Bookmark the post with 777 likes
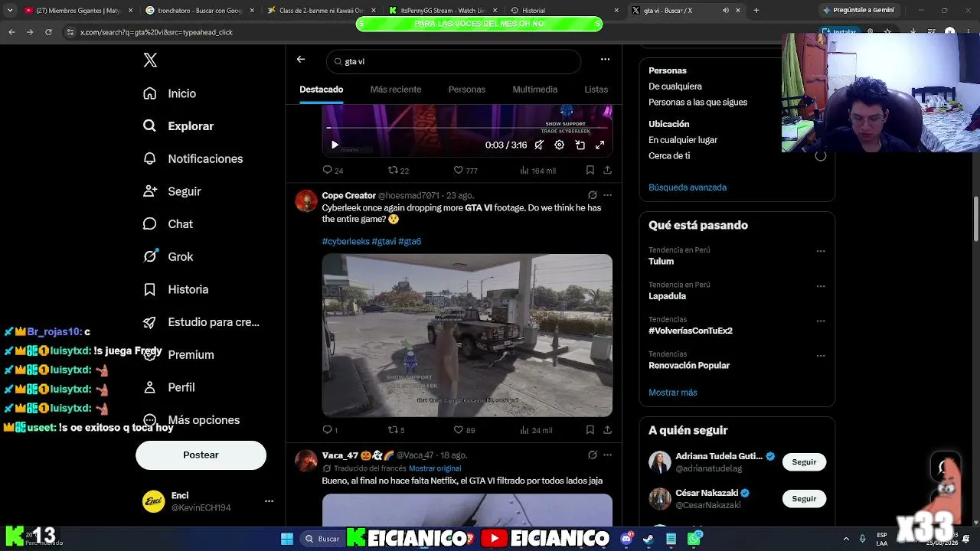Image resolution: width=980 pixels, height=551 pixels. [x=590, y=170]
